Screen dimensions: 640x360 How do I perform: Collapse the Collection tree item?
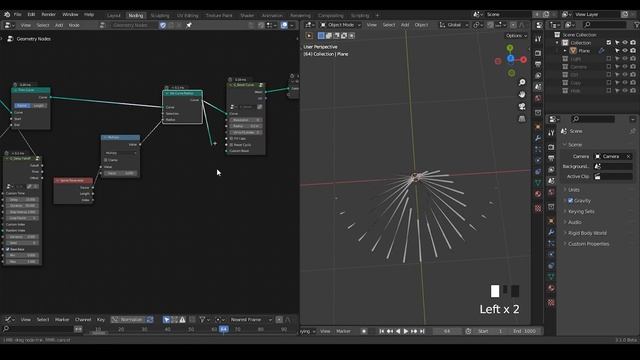(558, 43)
